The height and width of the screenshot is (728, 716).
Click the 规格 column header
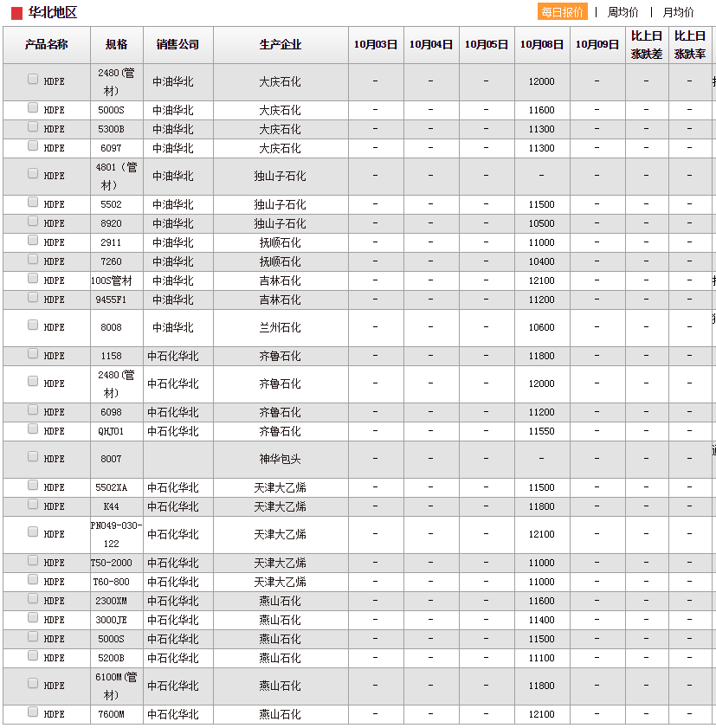coord(117,44)
